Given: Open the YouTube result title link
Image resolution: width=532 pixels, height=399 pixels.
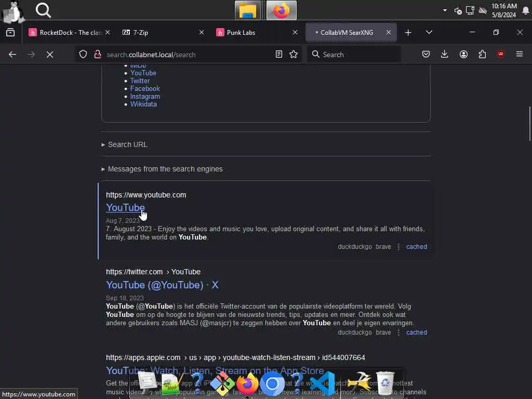Looking at the screenshot, I should pyautogui.click(x=125, y=207).
